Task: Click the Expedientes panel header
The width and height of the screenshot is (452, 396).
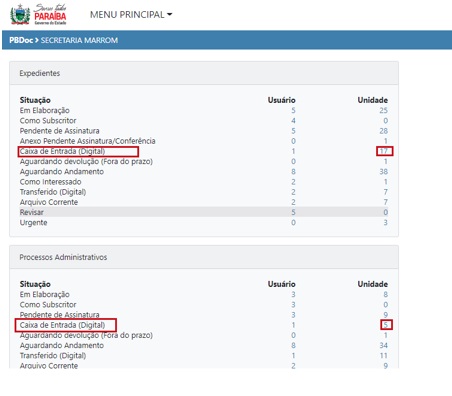Action: (204, 73)
